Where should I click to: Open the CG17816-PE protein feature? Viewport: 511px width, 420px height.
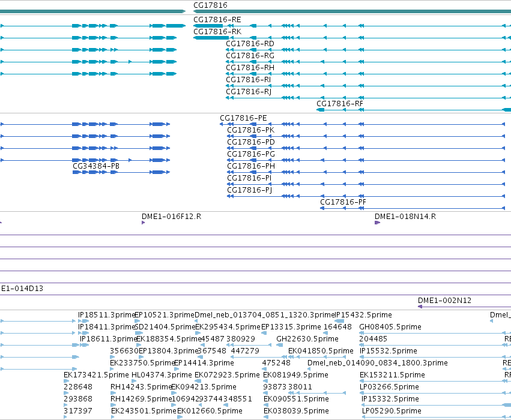click(x=243, y=118)
